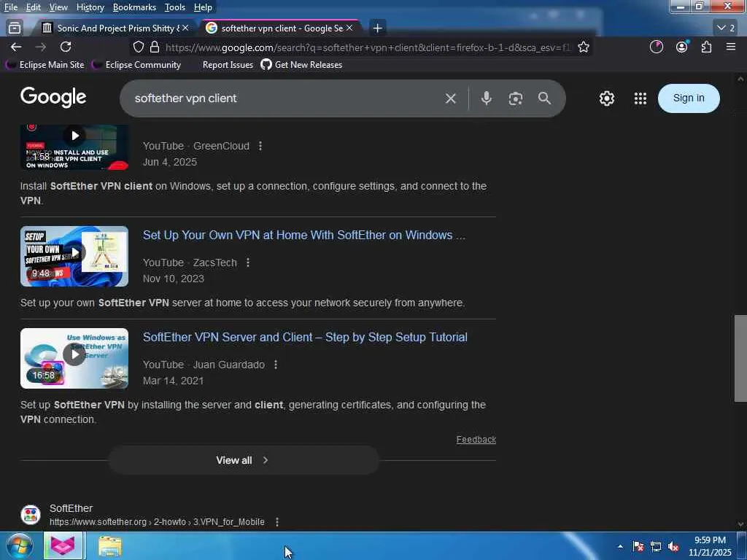The height and width of the screenshot is (560, 747).
Task: Open the network tray icon
Action: 656,546
